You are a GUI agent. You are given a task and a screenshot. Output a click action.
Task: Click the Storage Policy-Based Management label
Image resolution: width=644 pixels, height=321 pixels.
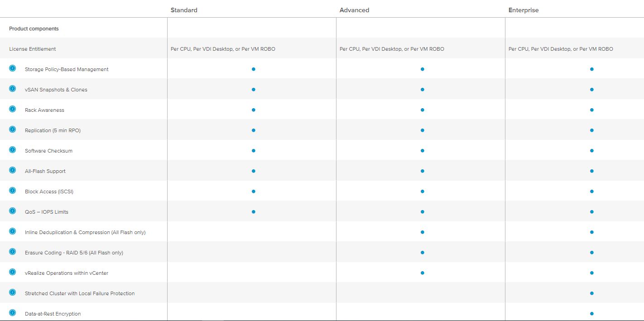pos(67,69)
